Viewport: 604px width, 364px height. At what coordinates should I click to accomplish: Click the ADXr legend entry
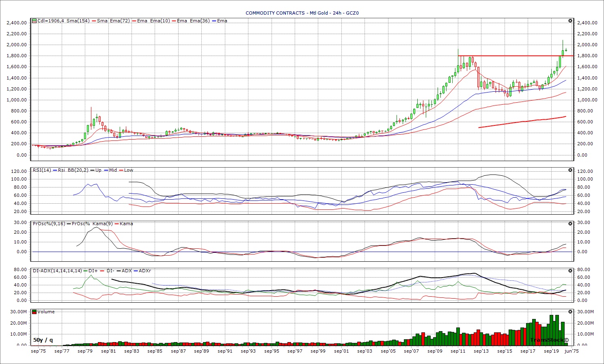(x=145, y=271)
